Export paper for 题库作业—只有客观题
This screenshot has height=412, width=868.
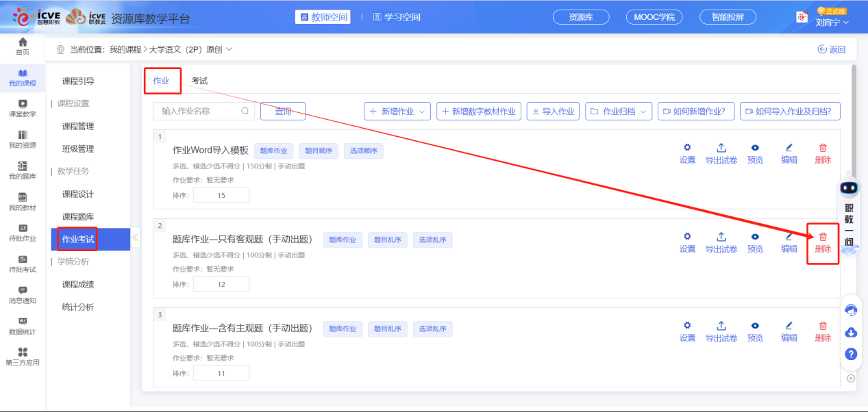tap(721, 242)
